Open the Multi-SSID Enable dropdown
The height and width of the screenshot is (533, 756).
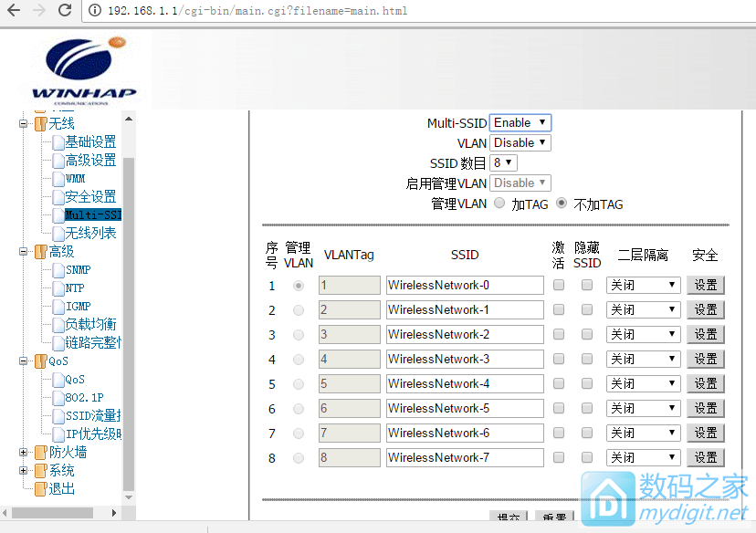click(x=520, y=122)
